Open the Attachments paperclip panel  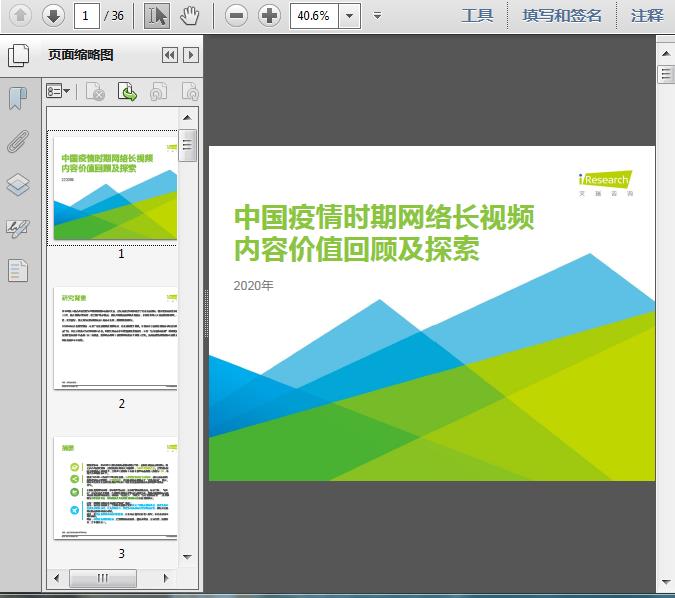pyautogui.click(x=18, y=141)
